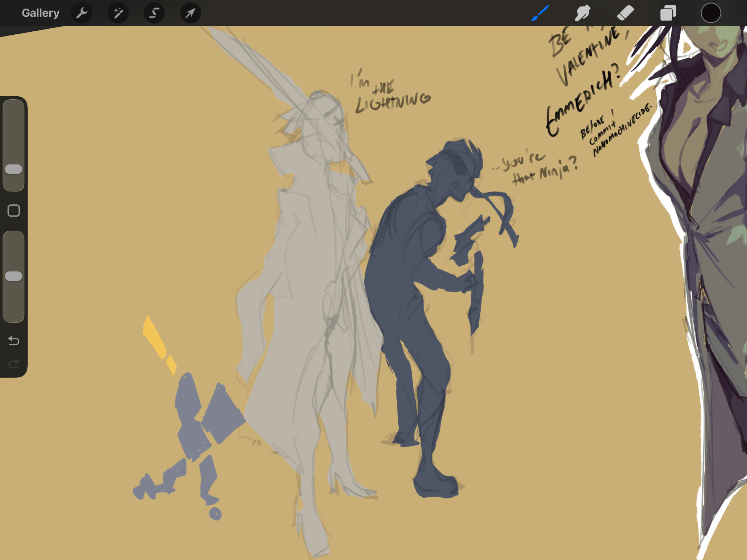
Task: Click the brush size slider handle
Action: (14, 169)
